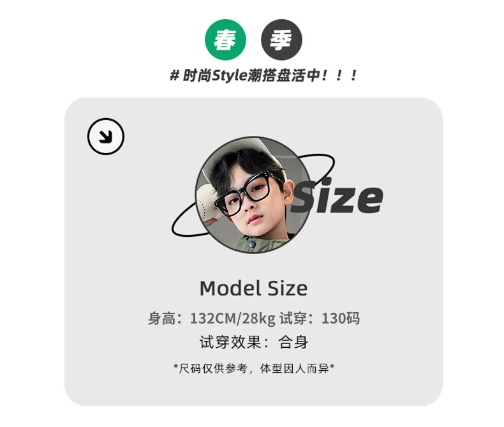The width and height of the screenshot is (504, 427).
Task: Click the 合身 fit result text
Action: (293, 342)
